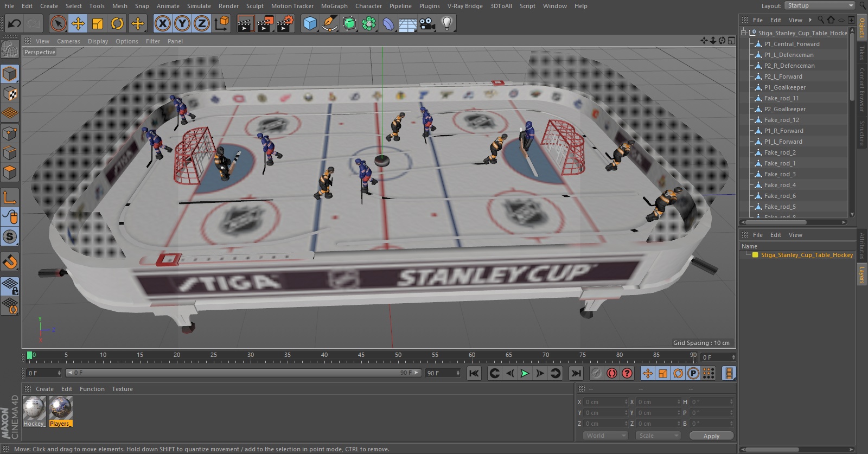Open viewport Filter menu
This screenshot has height=454, width=868.
pyautogui.click(x=153, y=41)
